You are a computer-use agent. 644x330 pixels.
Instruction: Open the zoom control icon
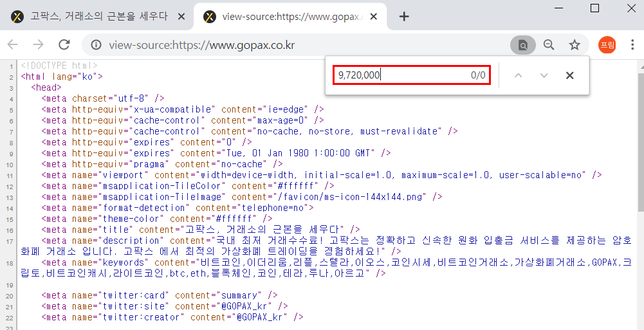pyautogui.click(x=549, y=45)
